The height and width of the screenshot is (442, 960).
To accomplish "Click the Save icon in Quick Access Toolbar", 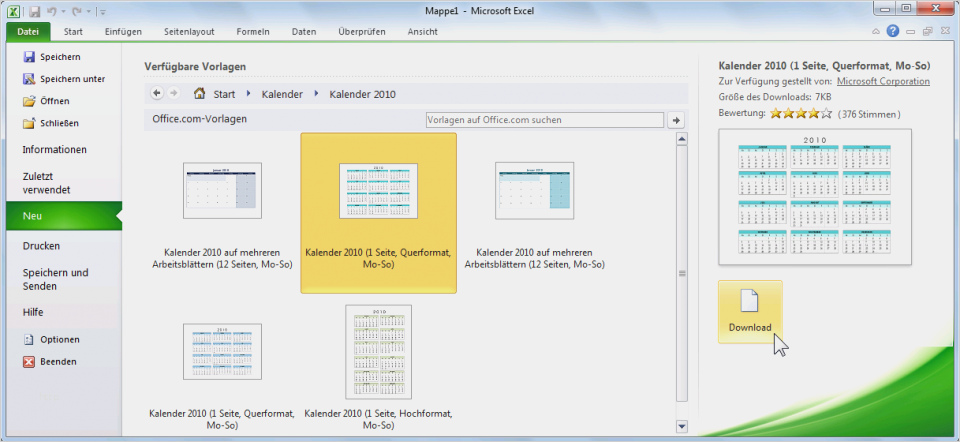I will (34, 12).
